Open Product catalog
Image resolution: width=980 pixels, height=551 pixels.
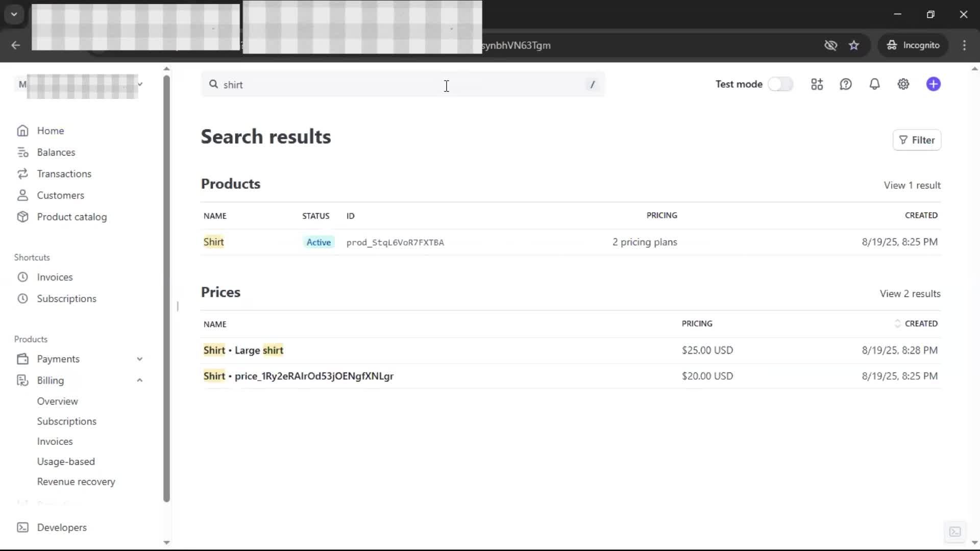(71, 217)
